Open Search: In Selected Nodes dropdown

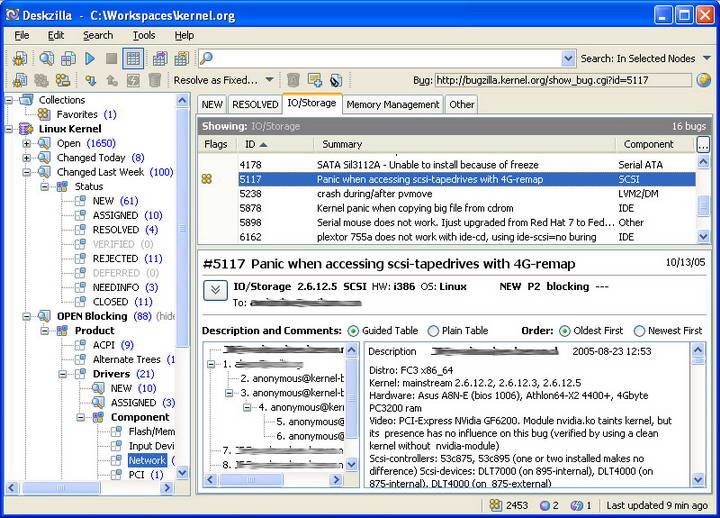[x=707, y=59]
